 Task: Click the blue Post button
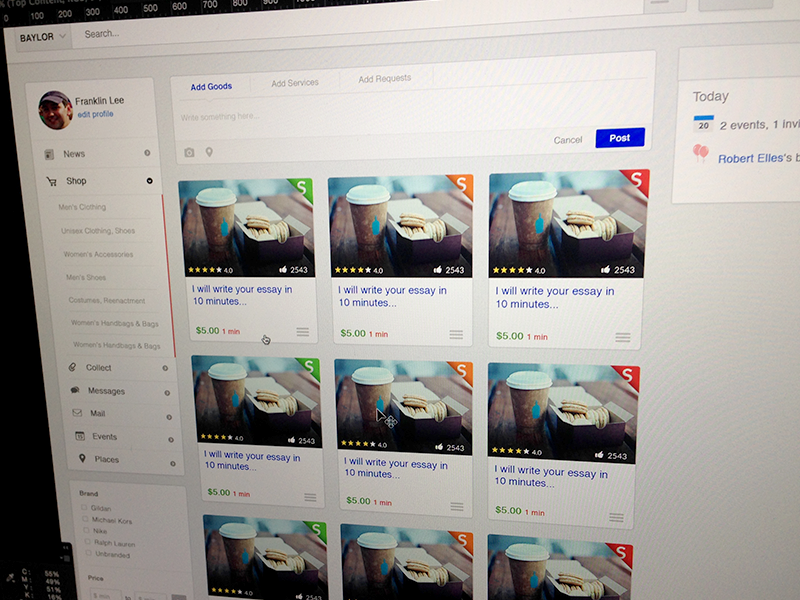coord(620,138)
